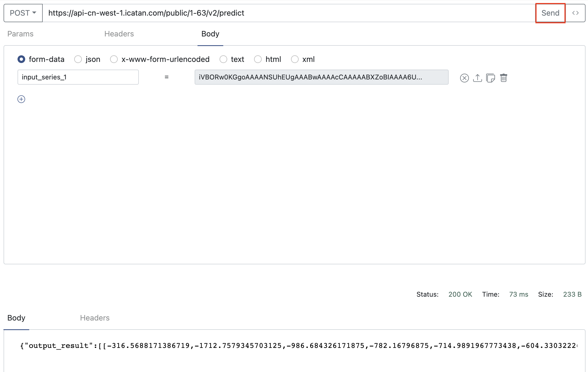Open the response Headers tab
The image size is (588, 372).
95,318
